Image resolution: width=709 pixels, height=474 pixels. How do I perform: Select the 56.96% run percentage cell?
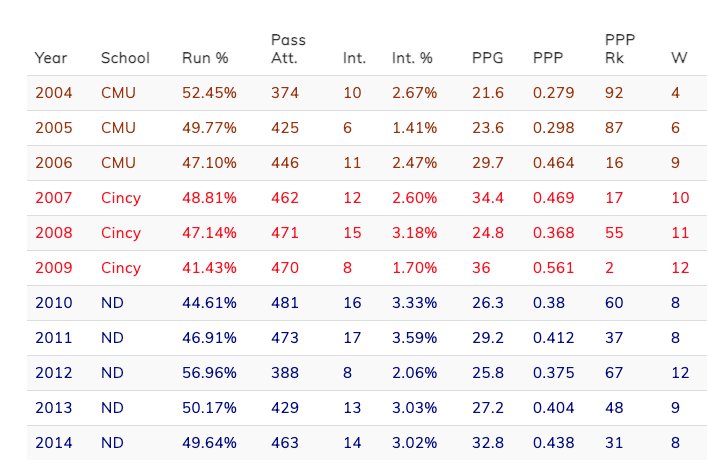point(209,373)
